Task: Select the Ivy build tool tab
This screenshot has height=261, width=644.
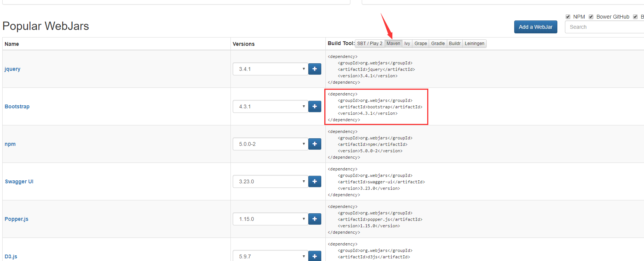Action: [x=407, y=44]
